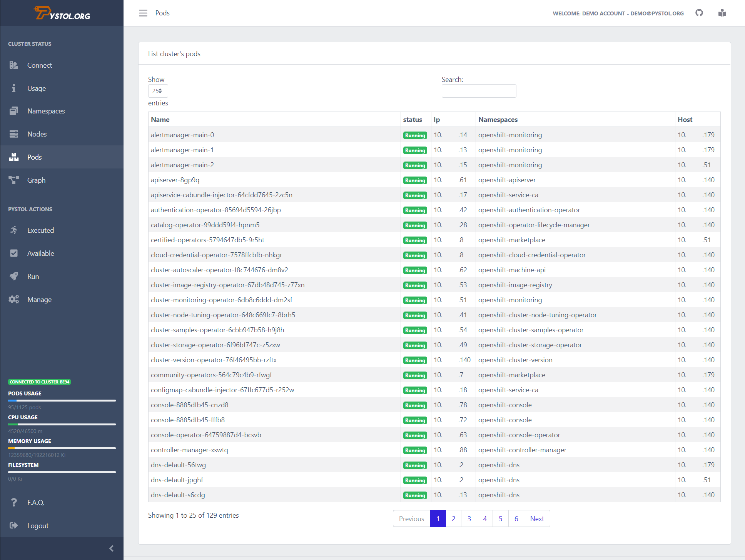Click the Logout icon

pos(14,525)
